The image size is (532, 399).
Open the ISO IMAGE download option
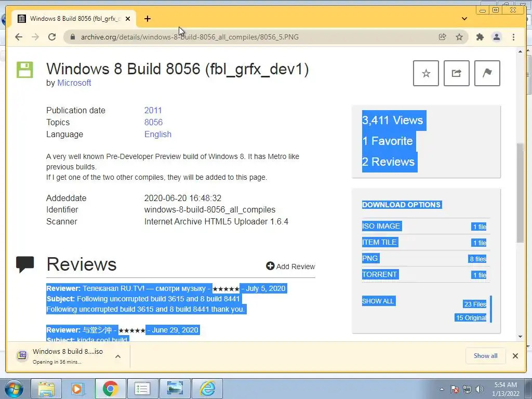point(381,226)
